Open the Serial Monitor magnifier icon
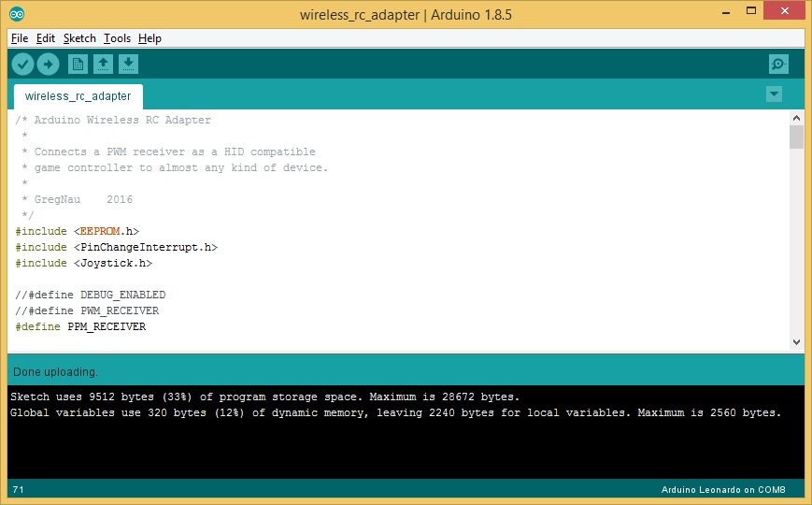Image resolution: width=812 pixels, height=505 pixels. point(778,65)
